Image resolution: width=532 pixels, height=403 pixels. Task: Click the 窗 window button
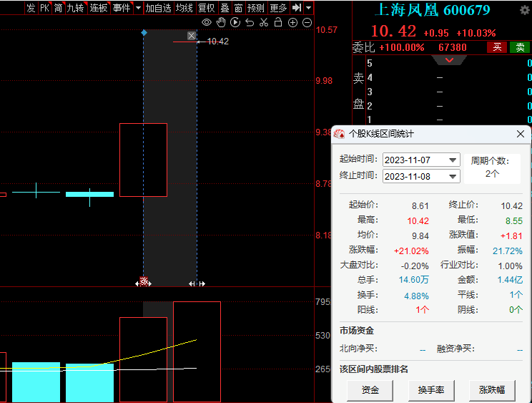point(239,8)
